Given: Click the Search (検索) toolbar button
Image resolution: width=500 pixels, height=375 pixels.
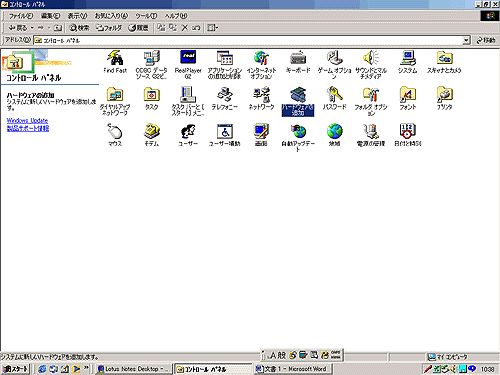Looking at the screenshot, I should click(x=79, y=28).
